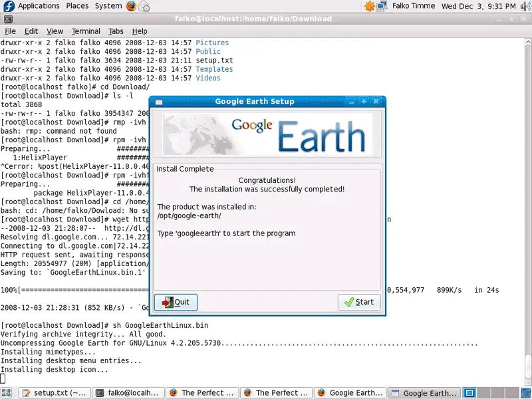
Task: Click the Google Earth banner image
Action: (x=267, y=134)
